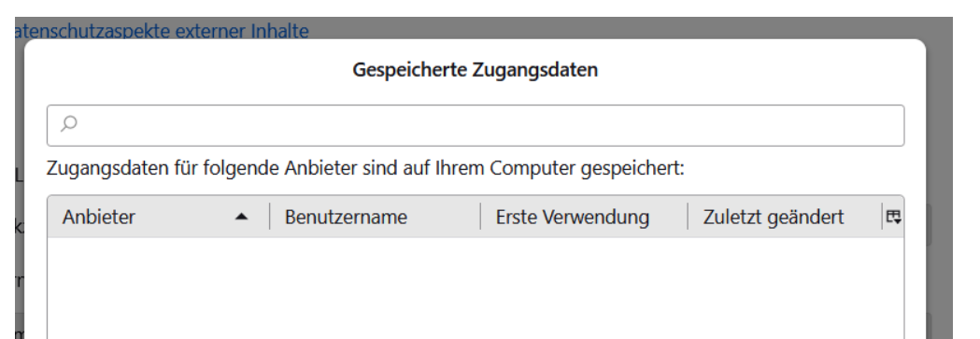The width and height of the screenshot is (980, 339).
Task: Click divider between Anbieter and Benutzername columns
Action: pos(270,217)
